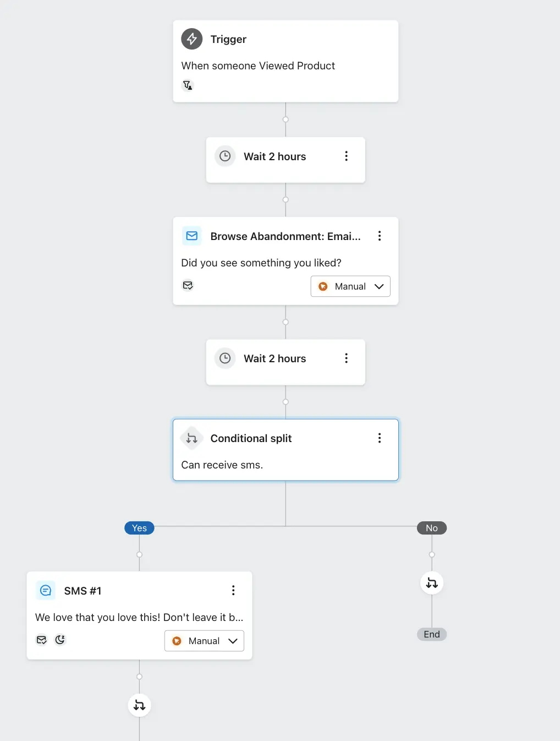Click smart sending icon under Browse Abandonment email
Screen dimensions: 560x741
pos(188,285)
